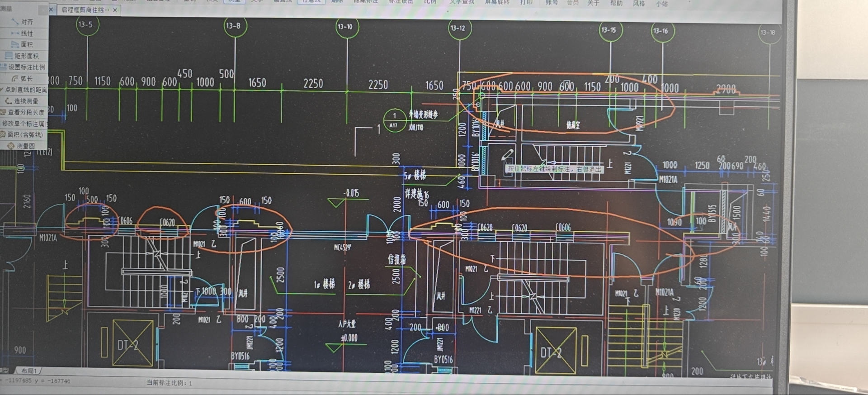Screen dimensions: 868x395
Task: Open the 会员 membership toolbar item
Action: coord(572,3)
